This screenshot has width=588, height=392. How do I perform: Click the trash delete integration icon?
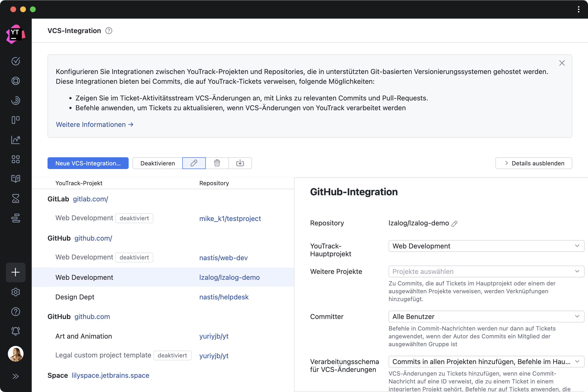pos(217,163)
